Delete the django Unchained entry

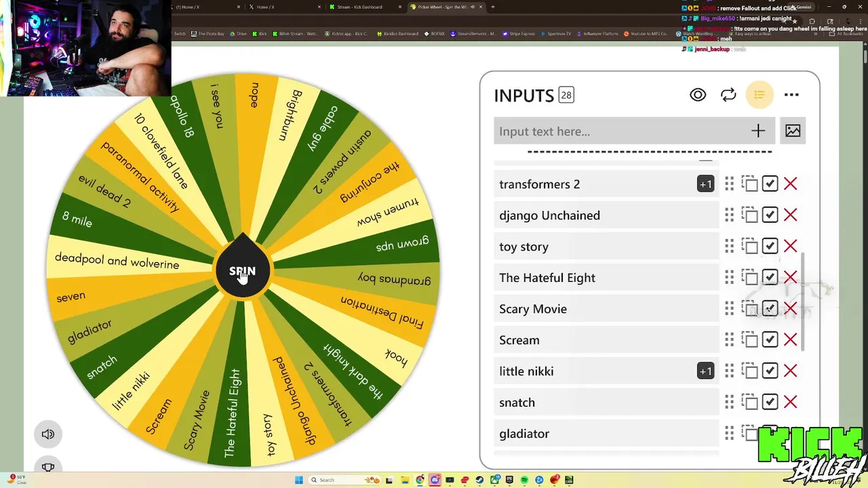point(790,215)
